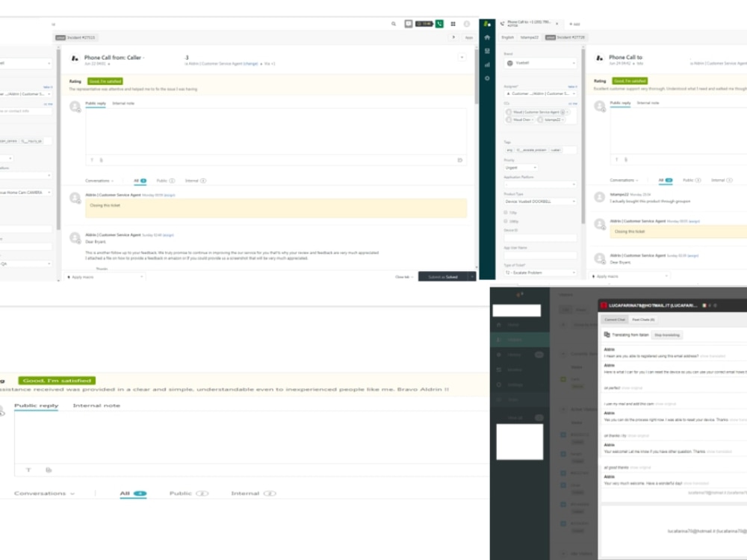The height and width of the screenshot is (560, 747).
Task: Click Phone Call to ticket avatar icon
Action: [599, 58]
